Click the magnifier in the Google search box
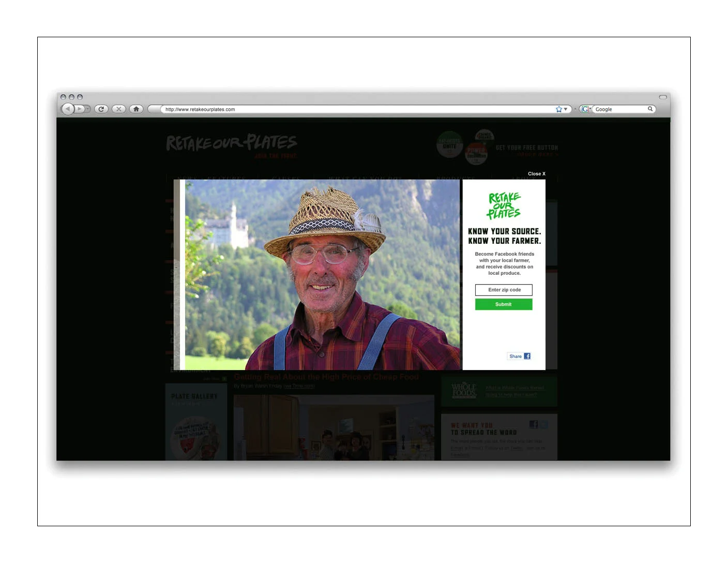728x563 pixels. (650, 109)
